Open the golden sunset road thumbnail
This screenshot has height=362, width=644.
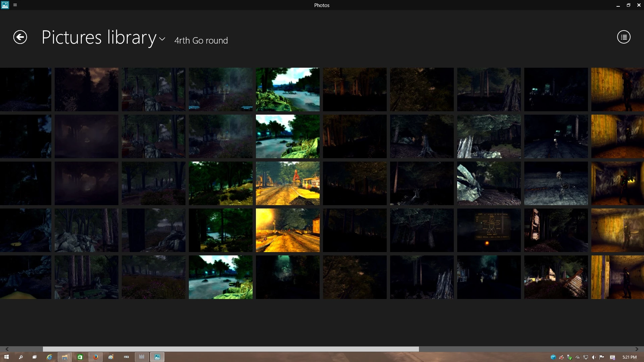click(x=288, y=230)
